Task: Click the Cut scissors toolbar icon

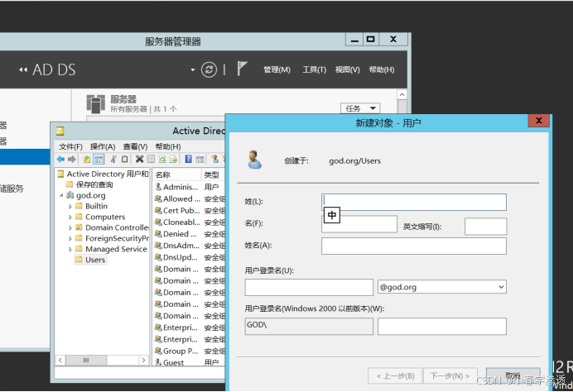Action: (113, 159)
